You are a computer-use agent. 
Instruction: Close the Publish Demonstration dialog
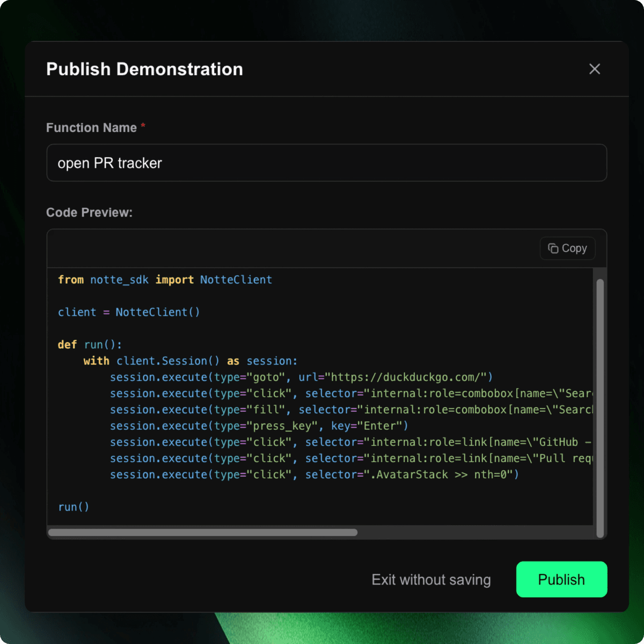[x=594, y=69]
